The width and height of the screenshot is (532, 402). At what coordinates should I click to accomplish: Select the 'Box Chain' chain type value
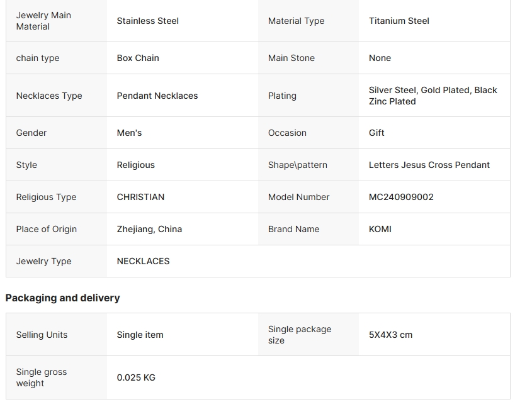[x=138, y=58]
